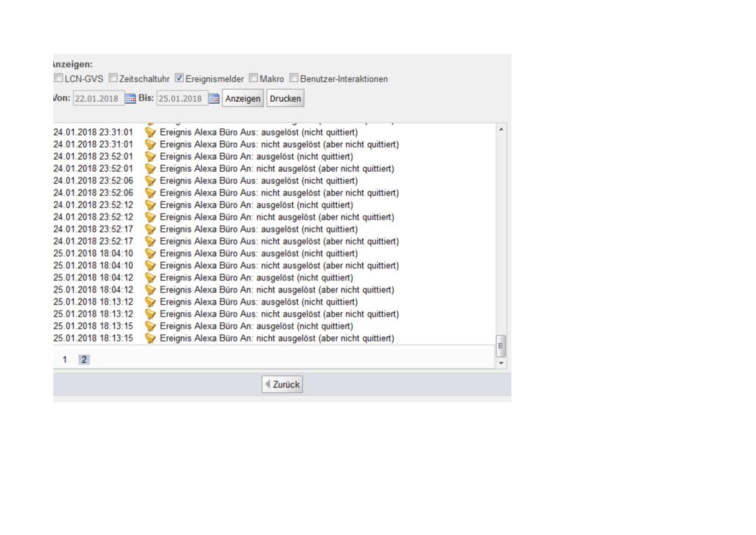
Task: Click bell icon for 24.01.2018 23:52:17 nicht ausgelöst entry
Action: (x=151, y=241)
